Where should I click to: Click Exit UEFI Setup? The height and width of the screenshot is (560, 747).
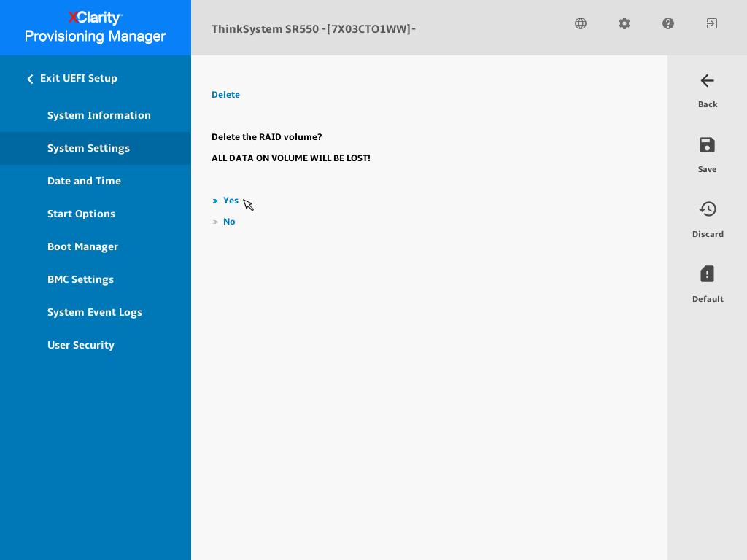[78, 78]
